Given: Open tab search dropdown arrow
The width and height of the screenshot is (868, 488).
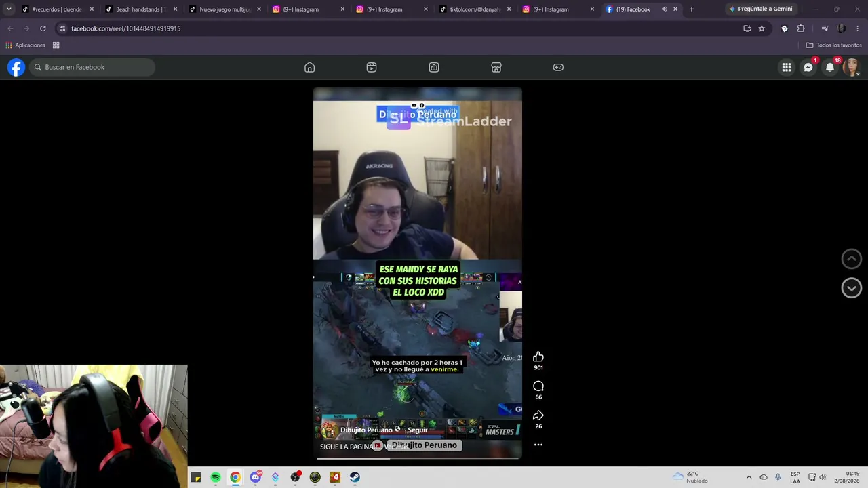Looking at the screenshot, I should click(x=9, y=9).
